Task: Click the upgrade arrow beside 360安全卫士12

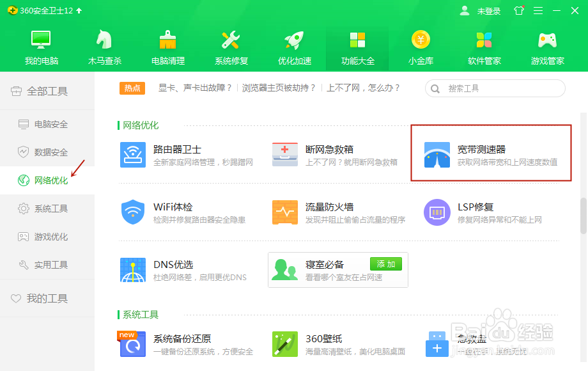Action: pyautogui.click(x=79, y=11)
